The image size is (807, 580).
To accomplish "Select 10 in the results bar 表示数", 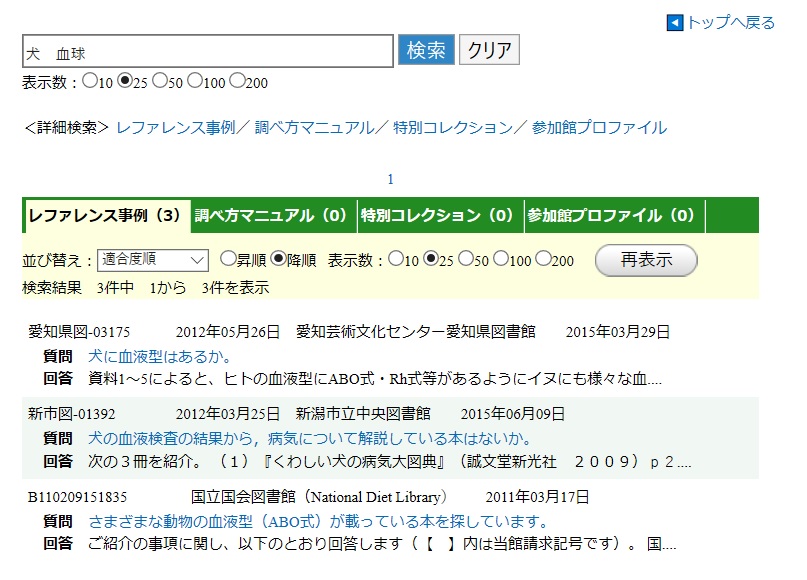I will click(x=396, y=258).
